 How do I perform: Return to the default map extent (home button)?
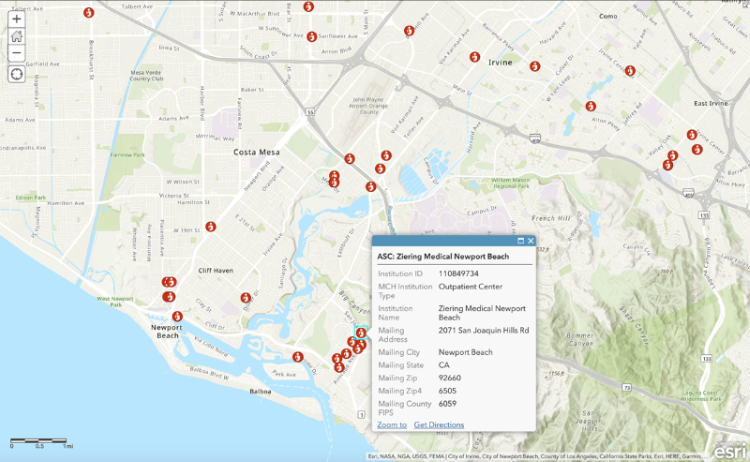17,36
